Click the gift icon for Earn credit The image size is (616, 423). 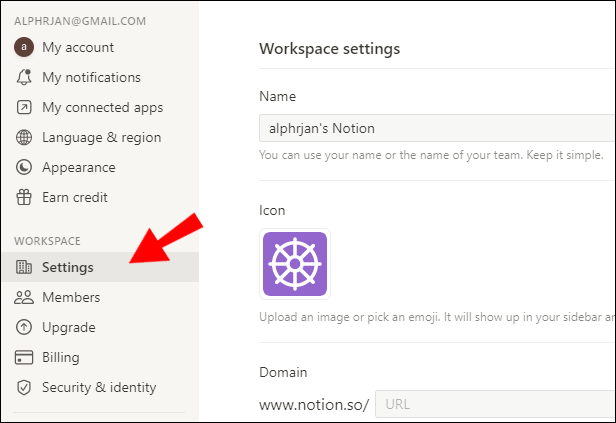24,197
